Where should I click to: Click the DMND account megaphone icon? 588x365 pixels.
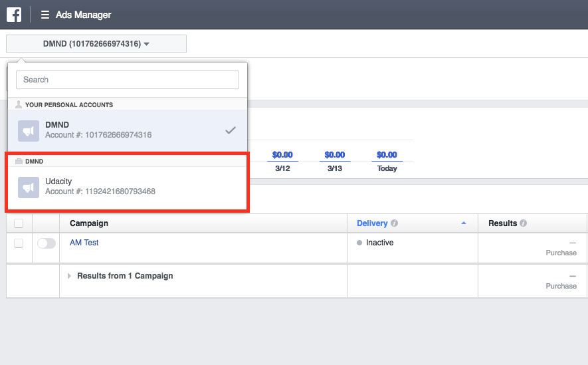28,130
